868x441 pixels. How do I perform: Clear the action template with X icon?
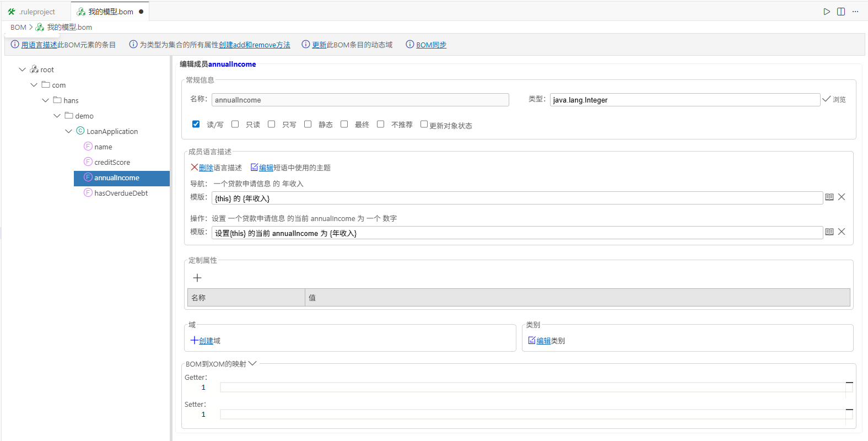842,232
